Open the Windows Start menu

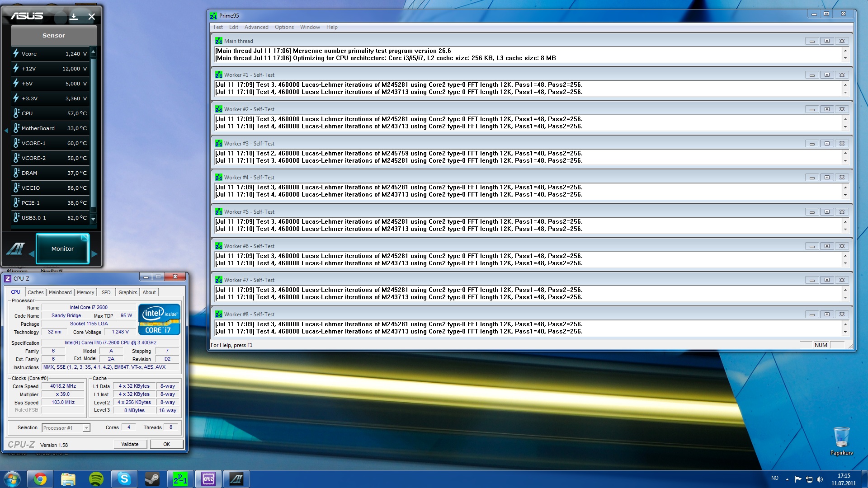point(12,479)
